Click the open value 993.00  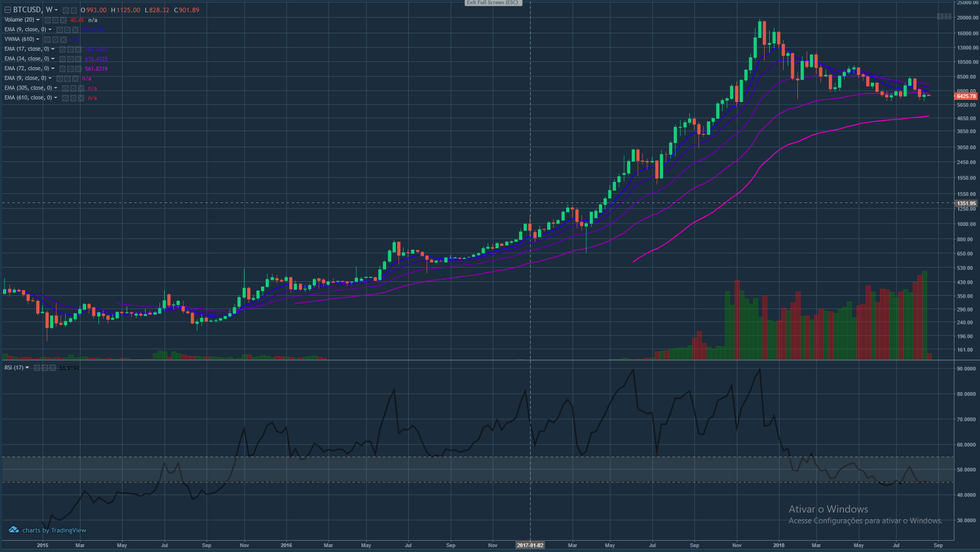click(x=96, y=10)
